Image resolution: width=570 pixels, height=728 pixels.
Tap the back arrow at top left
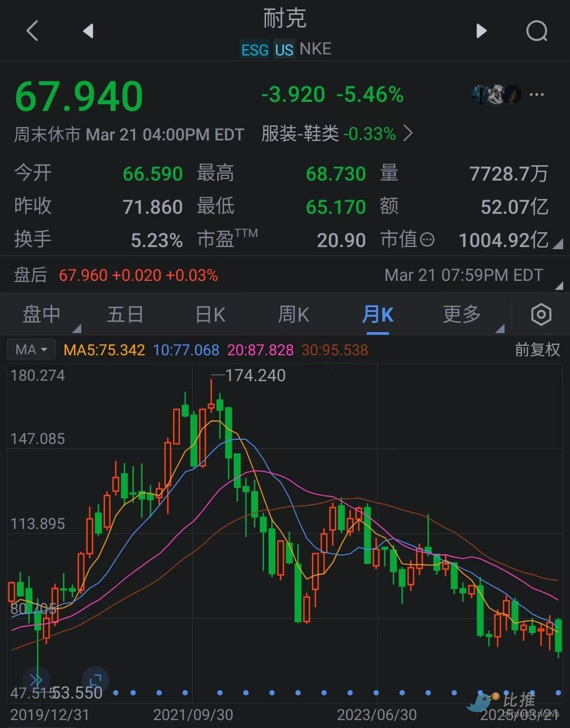(33, 31)
